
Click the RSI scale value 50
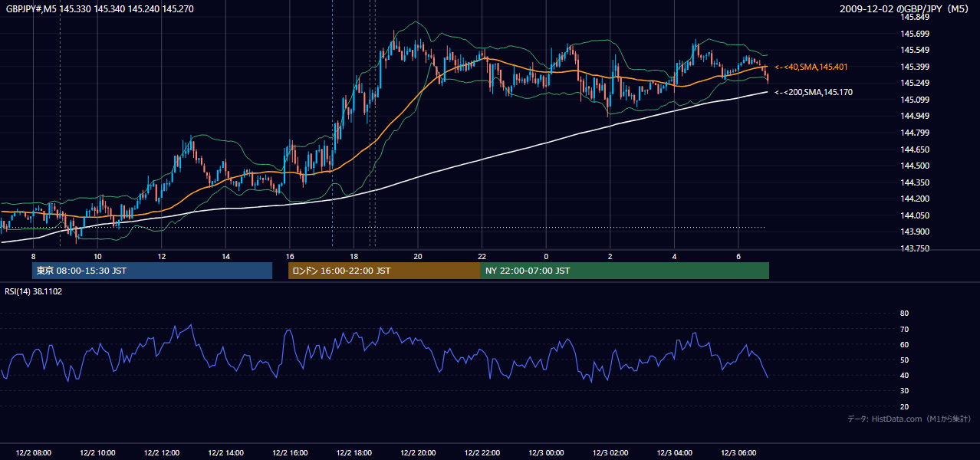pyautogui.click(x=904, y=360)
